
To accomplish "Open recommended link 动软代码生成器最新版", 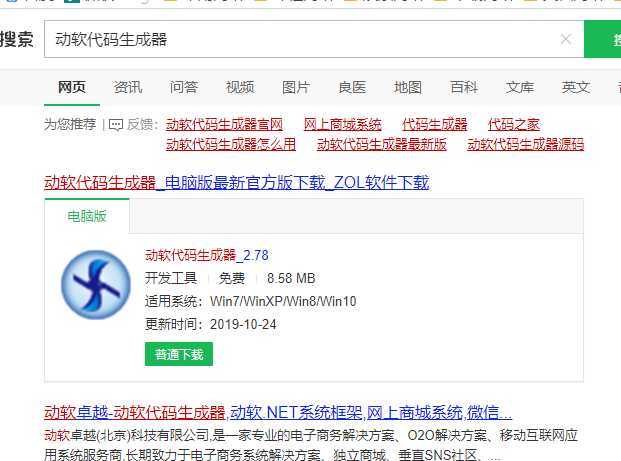I will (x=382, y=144).
